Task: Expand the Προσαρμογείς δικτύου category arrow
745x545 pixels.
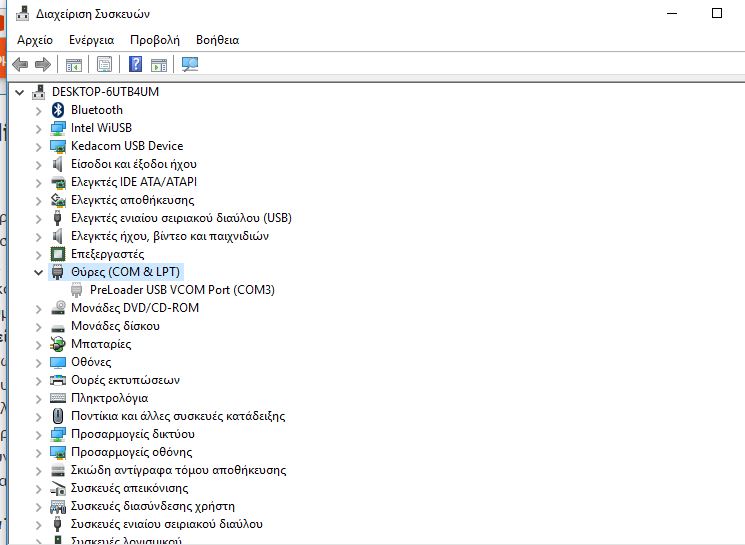Action: (x=39, y=434)
